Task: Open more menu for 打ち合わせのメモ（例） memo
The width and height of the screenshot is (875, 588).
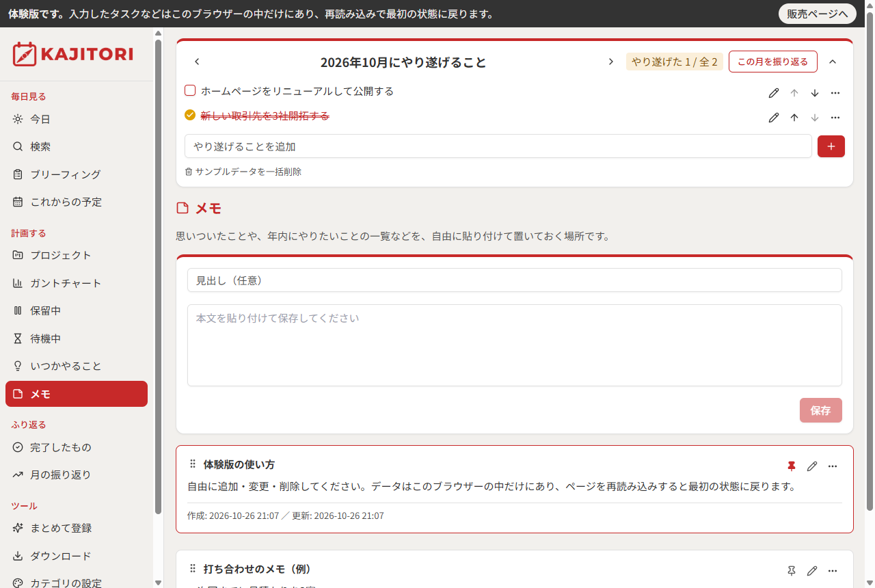Action: pos(833,571)
